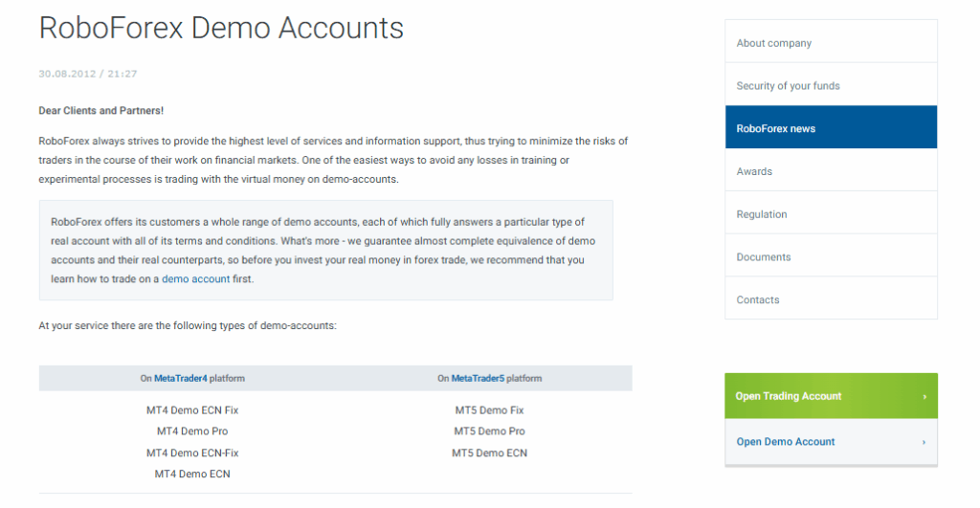Select MT5 Demo Pro entry

(x=489, y=431)
